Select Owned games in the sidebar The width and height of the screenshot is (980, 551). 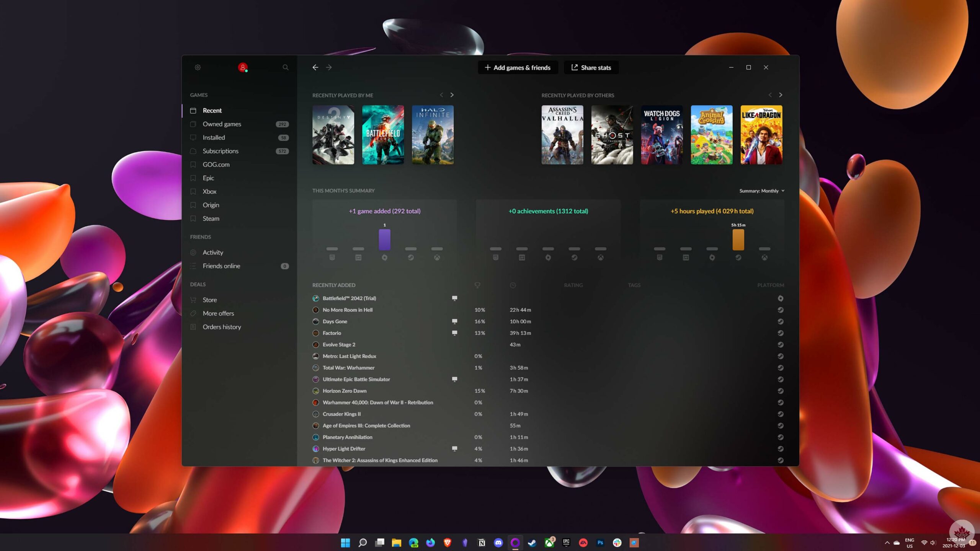pos(222,124)
